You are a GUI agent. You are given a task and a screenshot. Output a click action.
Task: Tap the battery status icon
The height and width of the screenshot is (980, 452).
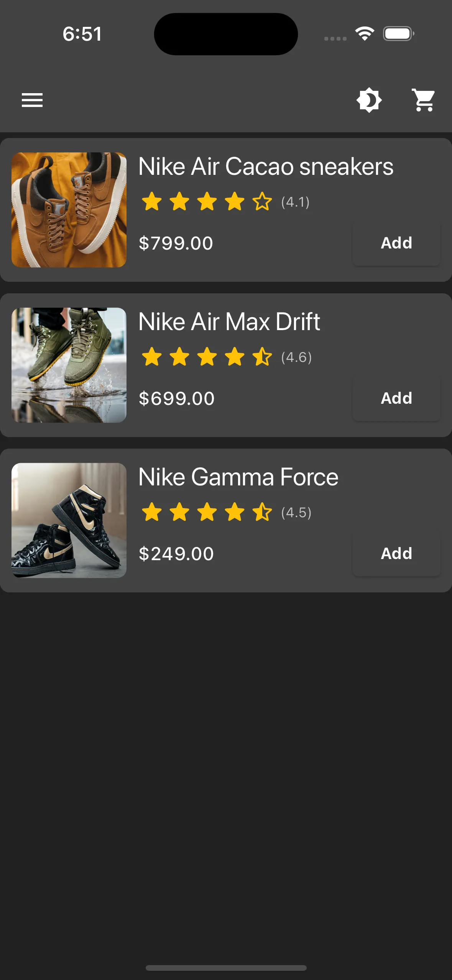tap(398, 34)
